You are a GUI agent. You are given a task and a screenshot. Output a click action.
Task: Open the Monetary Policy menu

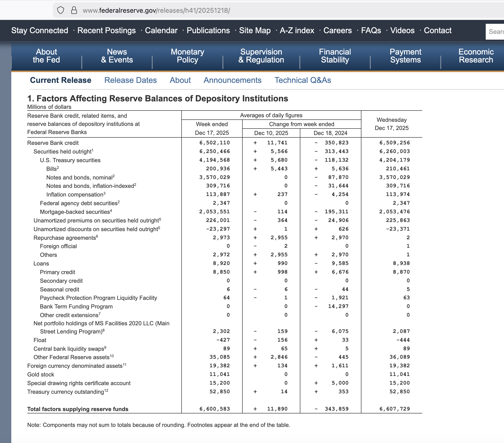[187, 56]
